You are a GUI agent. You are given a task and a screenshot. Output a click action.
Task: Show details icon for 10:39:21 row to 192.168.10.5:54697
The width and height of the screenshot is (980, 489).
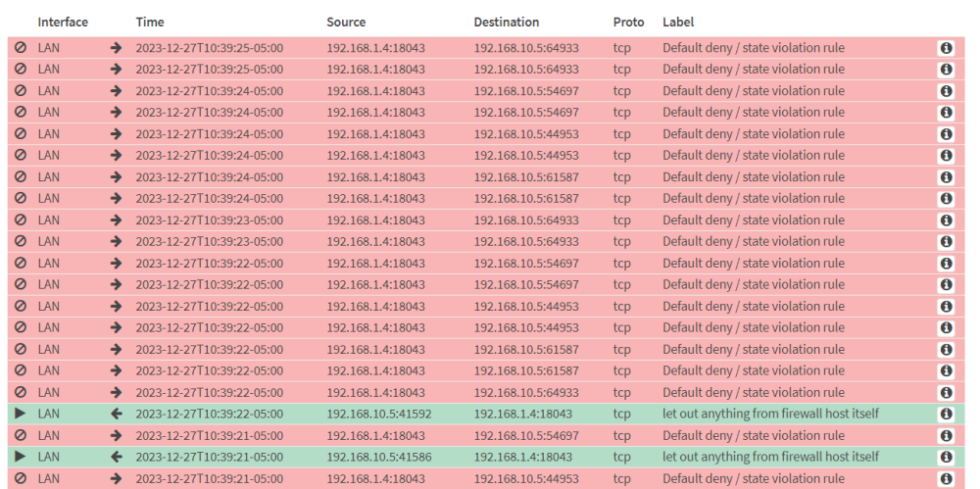tap(946, 435)
